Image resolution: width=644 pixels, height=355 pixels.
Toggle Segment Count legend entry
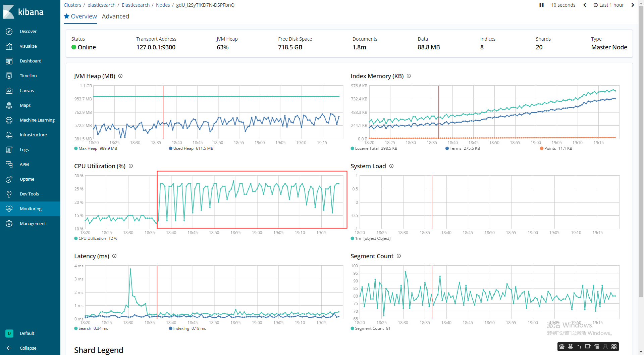[371, 328]
